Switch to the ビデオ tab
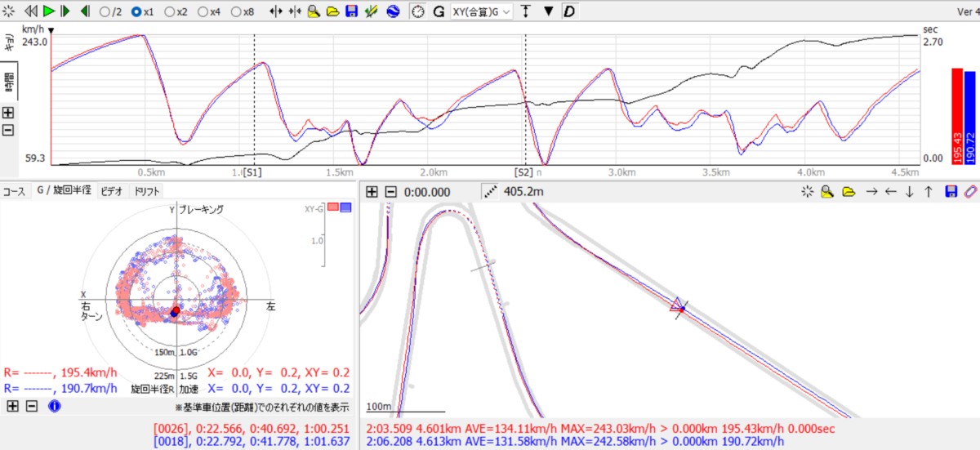The width and height of the screenshot is (980, 450). tap(110, 191)
